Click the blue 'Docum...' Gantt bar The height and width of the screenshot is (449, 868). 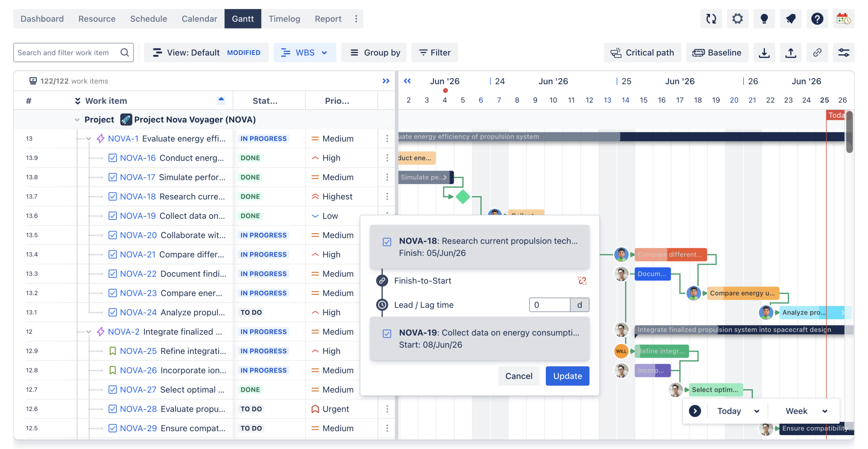click(x=652, y=274)
